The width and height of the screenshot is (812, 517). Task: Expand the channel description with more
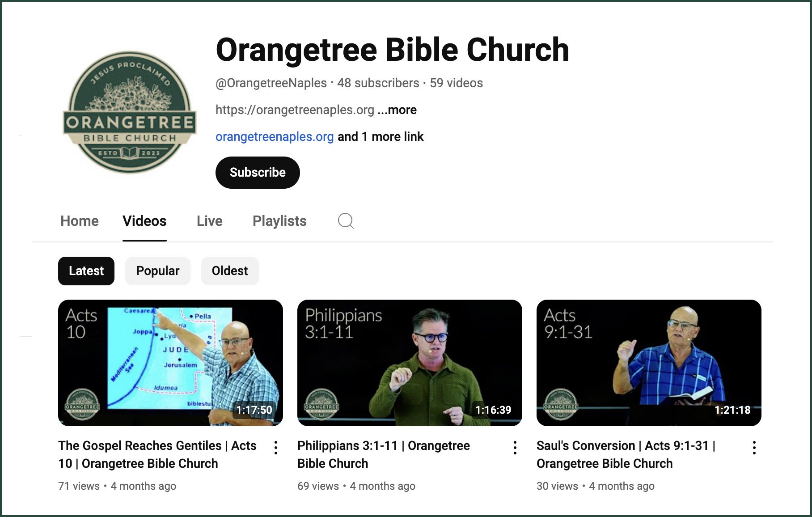[x=396, y=110]
